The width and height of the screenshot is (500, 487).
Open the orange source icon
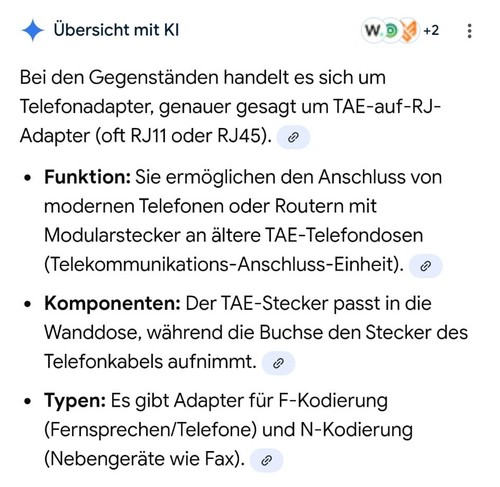tap(409, 31)
